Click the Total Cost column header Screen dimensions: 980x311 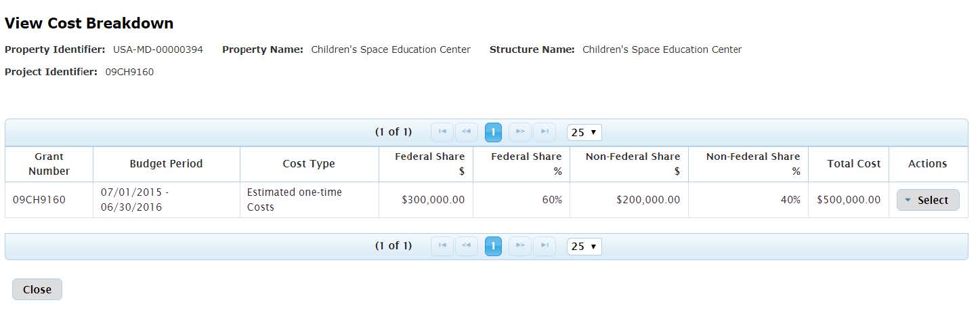coord(853,164)
